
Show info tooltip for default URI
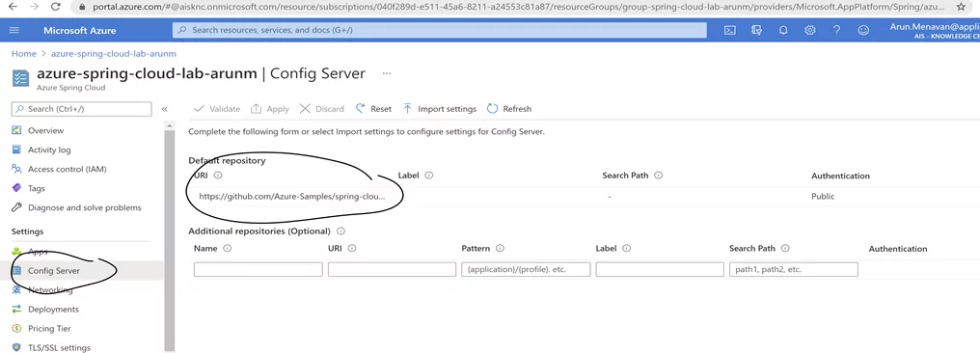pyautogui.click(x=218, y=176)
